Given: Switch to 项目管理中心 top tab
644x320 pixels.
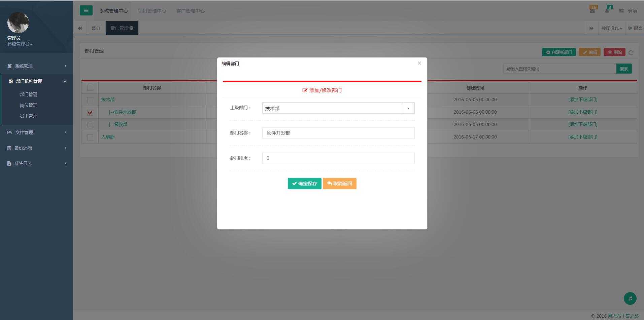Looking at the screenshot, I should pos(152,11).
